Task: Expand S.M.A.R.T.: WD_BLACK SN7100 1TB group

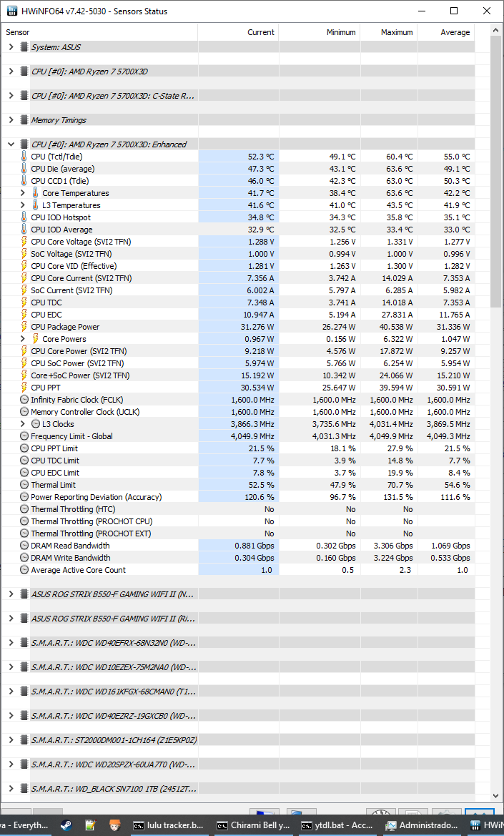Action: click(x=11, y=789)
